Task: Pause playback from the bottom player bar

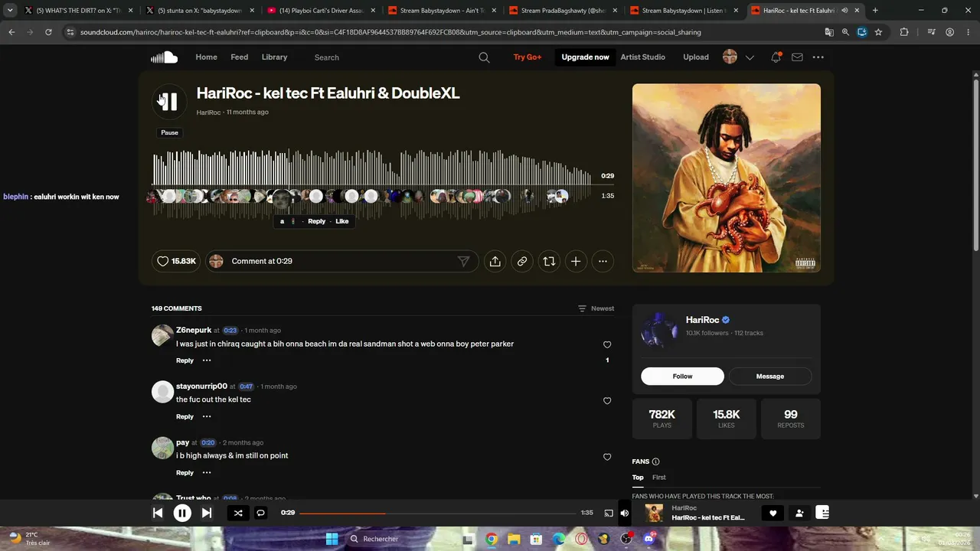Action: coord(182,513)
